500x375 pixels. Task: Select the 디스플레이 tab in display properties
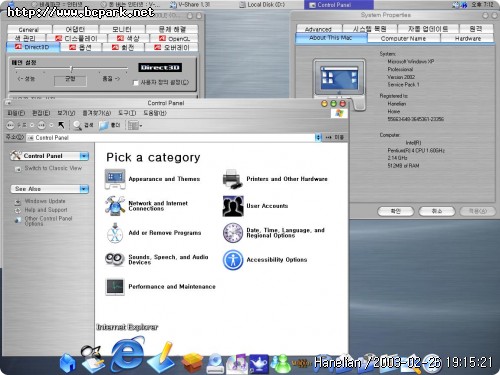76,38
